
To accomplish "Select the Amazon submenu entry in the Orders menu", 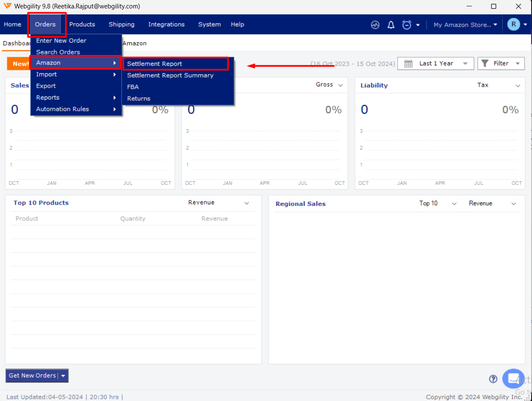I will [76, 63].
